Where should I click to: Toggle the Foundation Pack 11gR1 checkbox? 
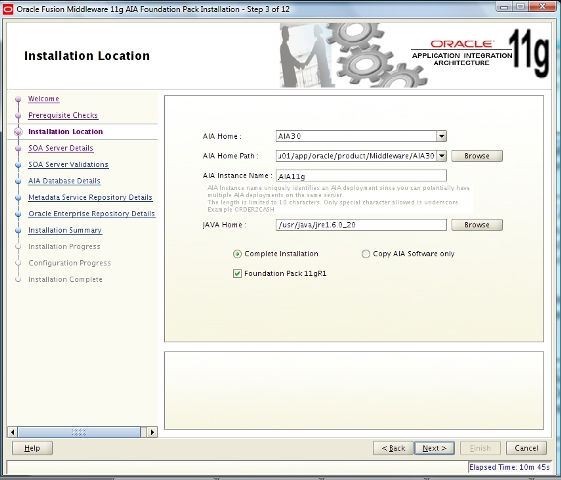pos(237,274)
